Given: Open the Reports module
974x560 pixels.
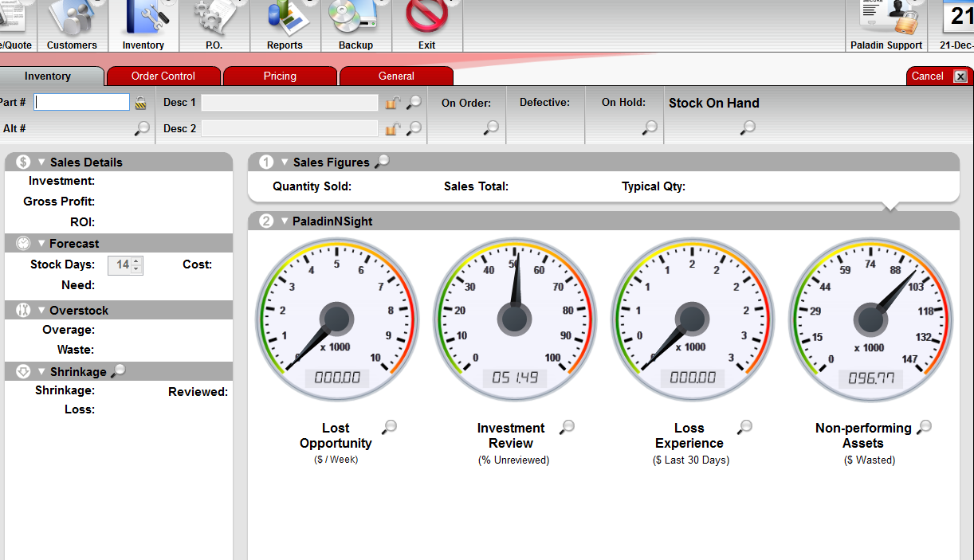Looking at the screenshot, I should pyautogui.click(x=285, y=25).
